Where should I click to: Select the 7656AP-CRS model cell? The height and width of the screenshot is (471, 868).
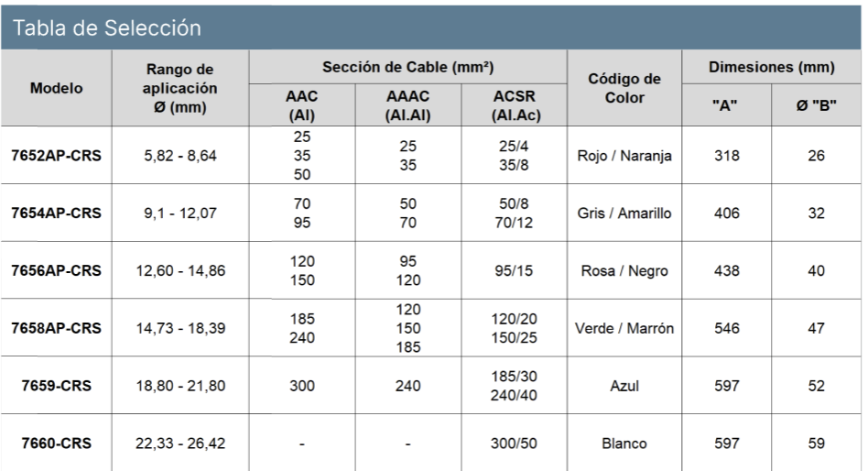tap(57, 270)
